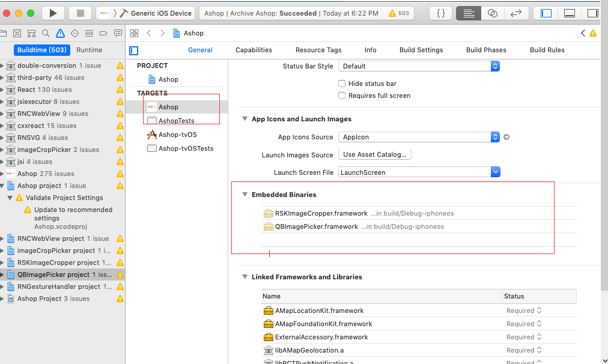Adjust the Required status stepper for AMapLocationKit.framework
This screenshot has height=364, width=608.
point(538,310)
